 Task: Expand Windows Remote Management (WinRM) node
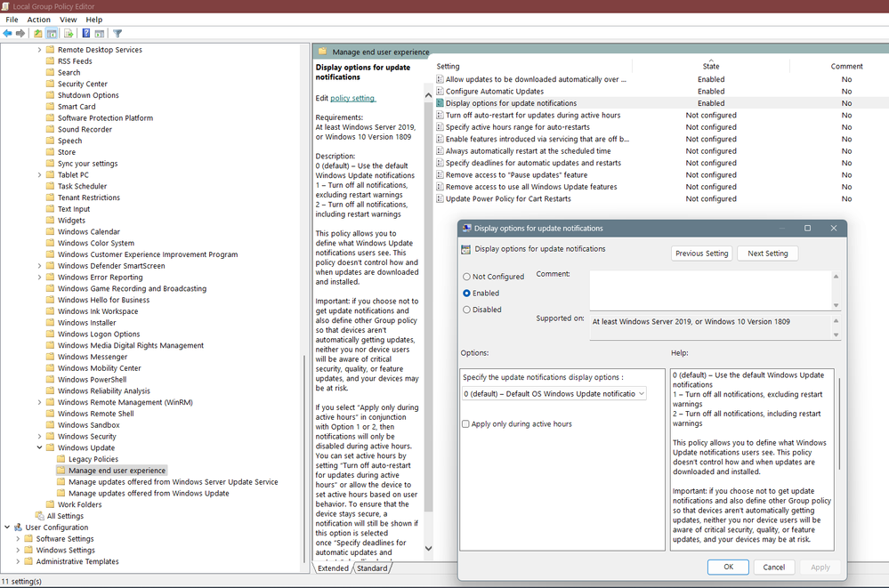click(x=40, y=402)
